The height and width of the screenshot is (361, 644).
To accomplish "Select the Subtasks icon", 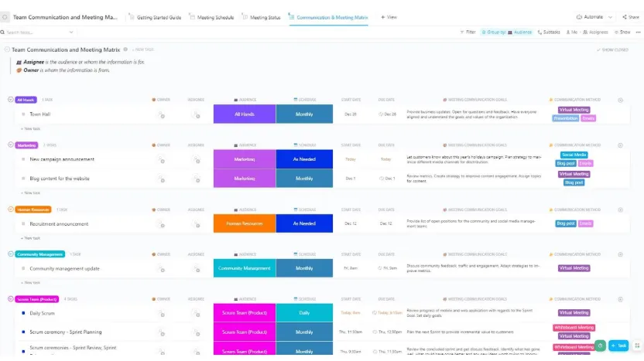I will 540,32.
